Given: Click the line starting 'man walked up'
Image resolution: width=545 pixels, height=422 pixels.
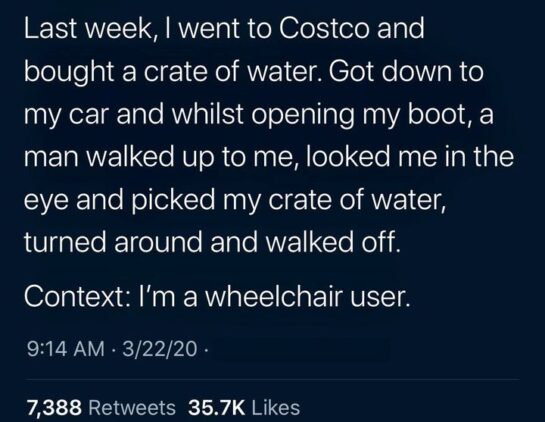Looking at the screenshot, I should pyautogui.click(x=269, y=157).
